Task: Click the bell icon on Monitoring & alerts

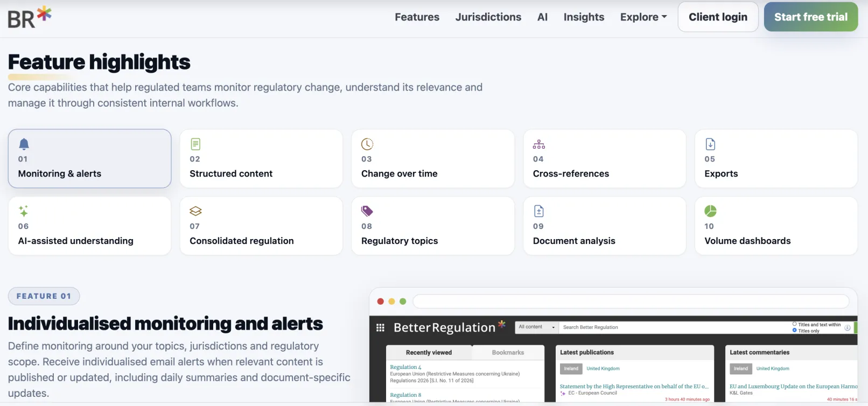Action: coord(24,144)
